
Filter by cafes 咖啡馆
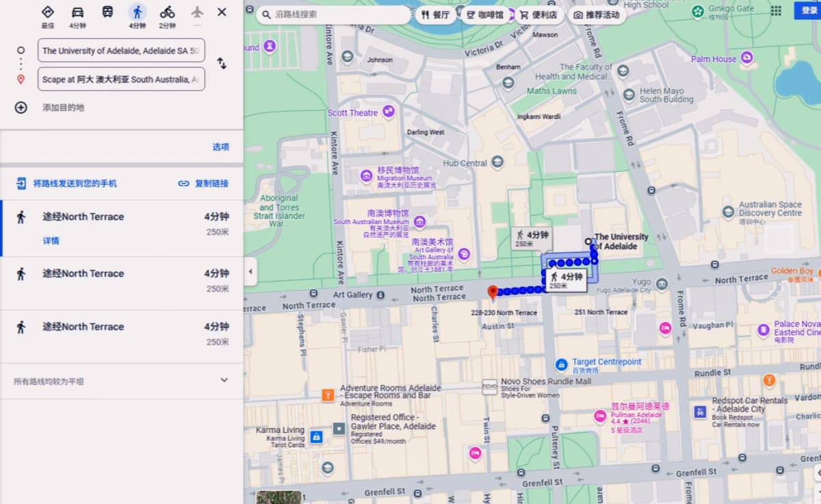pos(485,14)
